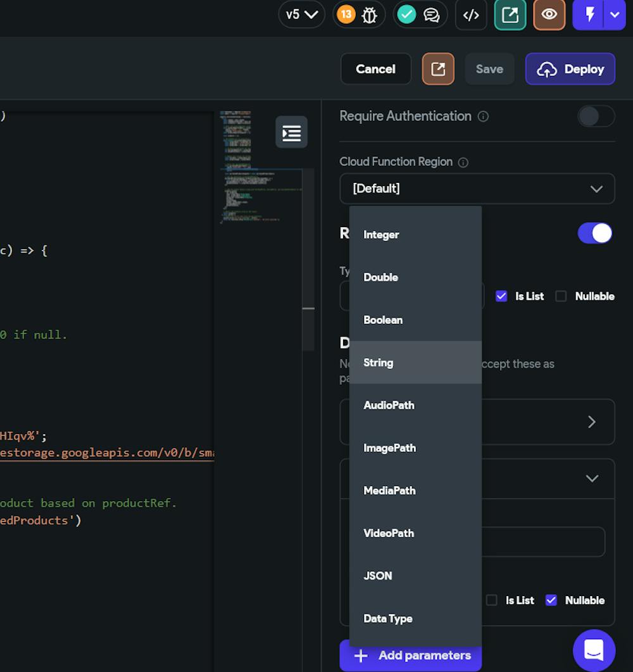Open the Cloud Function Region dropdown
This screenshot has height=672, width=633.
477,189
